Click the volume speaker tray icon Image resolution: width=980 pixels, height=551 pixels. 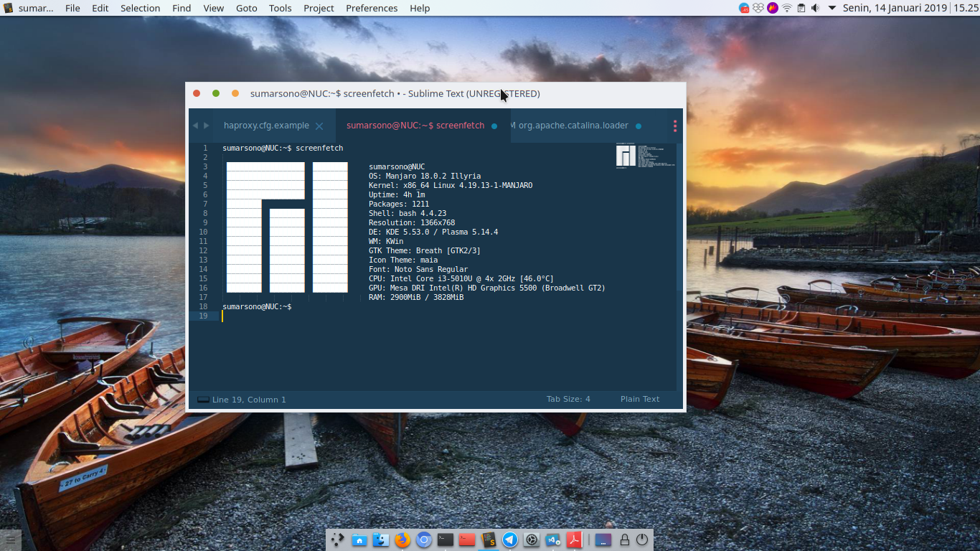pyautogui.click(x=815, y=8)
